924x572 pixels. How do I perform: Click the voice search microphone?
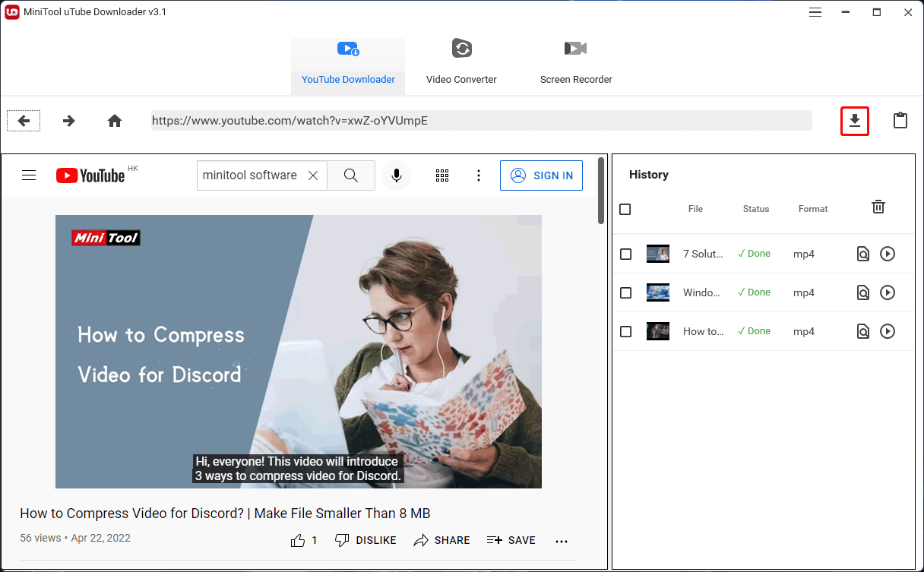click(x=397, y=175)
